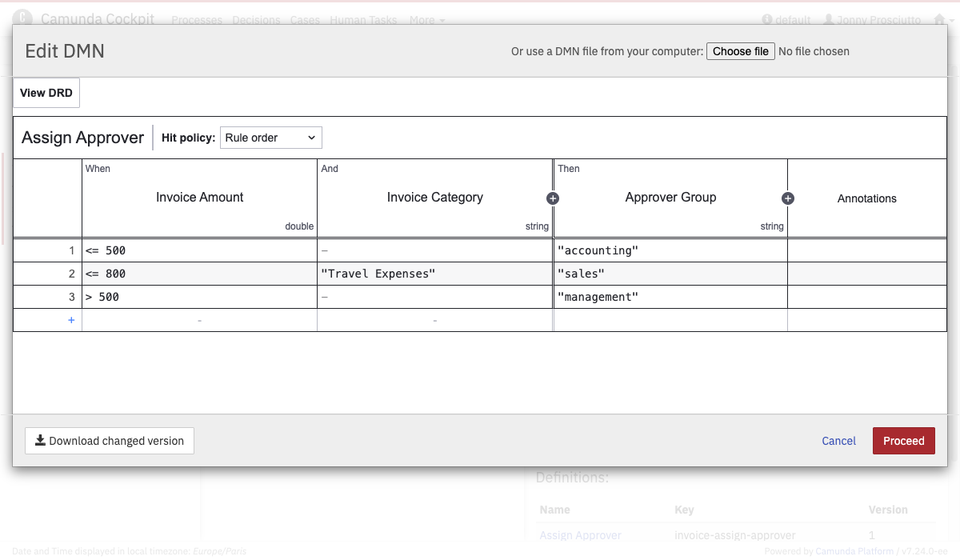The image size is (960, 560).
Task: Click Choose file to upload DMN
Action: [x=740, y=51]
